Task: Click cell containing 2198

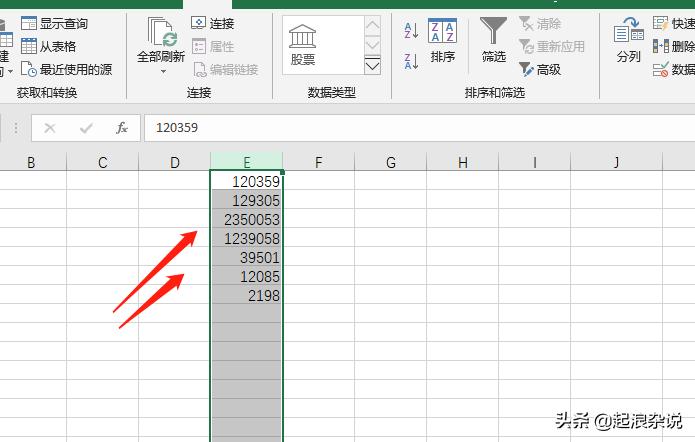Action: (246, 295)
